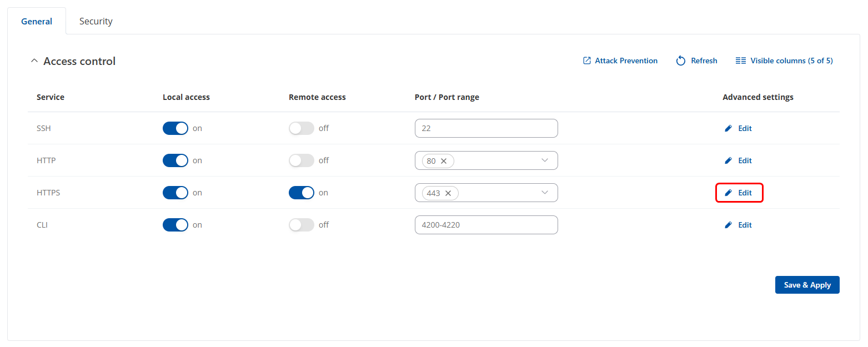Remove port 443 tag with X icon
868x347 pixels.
tap(448, 193)
